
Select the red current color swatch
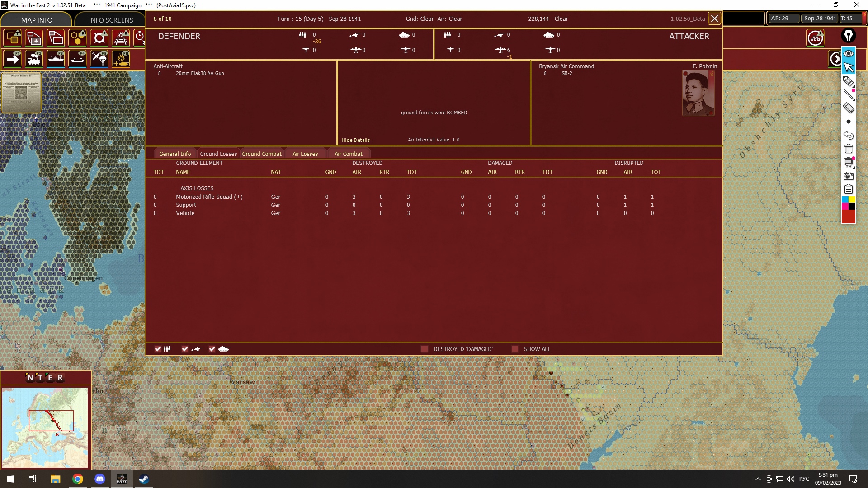coord(849,216)
